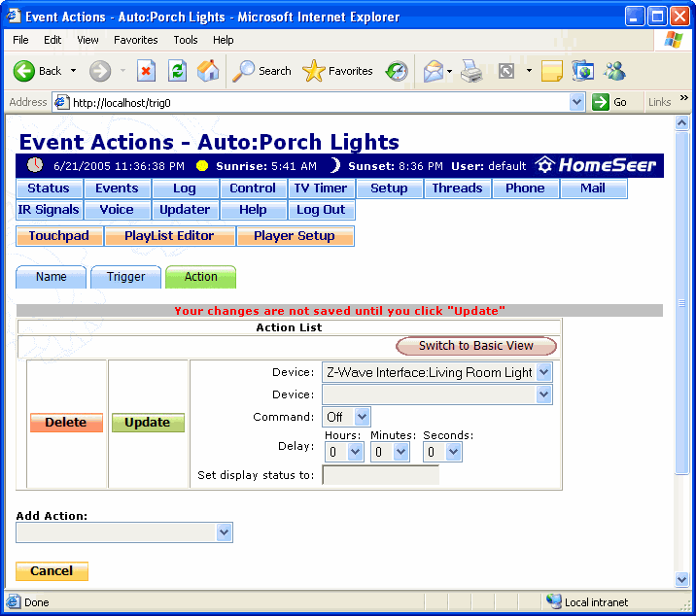Click the green Go arrow button

tap(600, 103)
